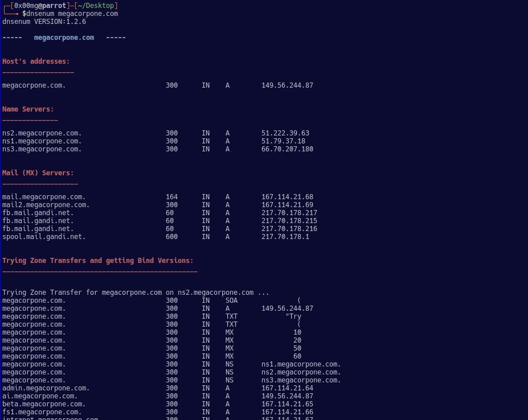Image resolution: width=528 pixels, height=420 pixels.
Task: Select IP address 167.114.21.64
Action: (287, 388)
